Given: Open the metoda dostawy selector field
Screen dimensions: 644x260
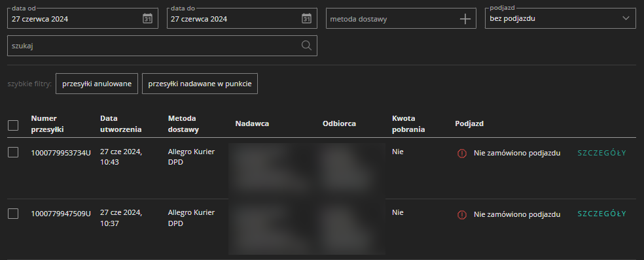Looking at the screenshot, I should (x=401, y=18).
